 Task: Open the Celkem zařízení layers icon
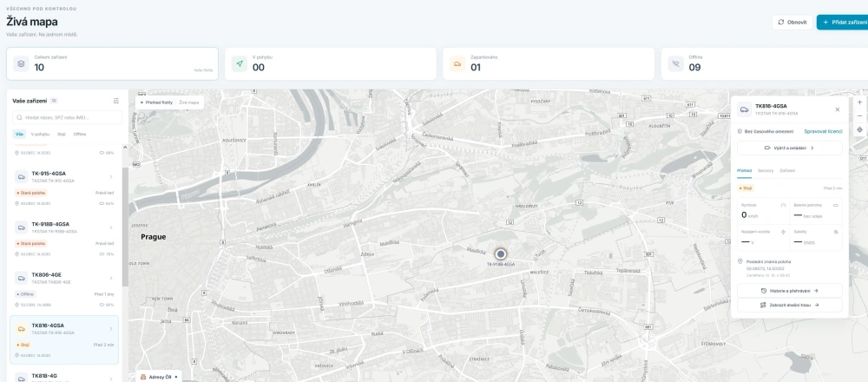tap(21, 63)
